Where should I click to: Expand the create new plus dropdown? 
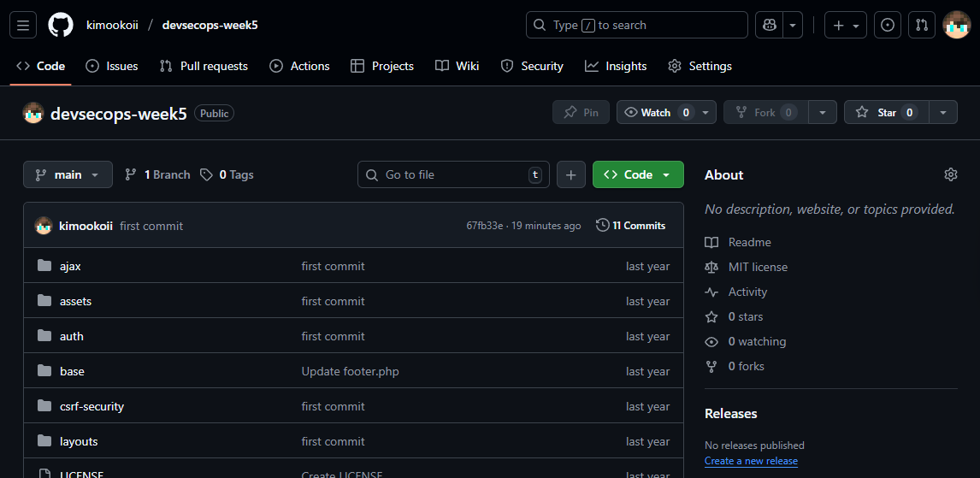tap(845, 25)
